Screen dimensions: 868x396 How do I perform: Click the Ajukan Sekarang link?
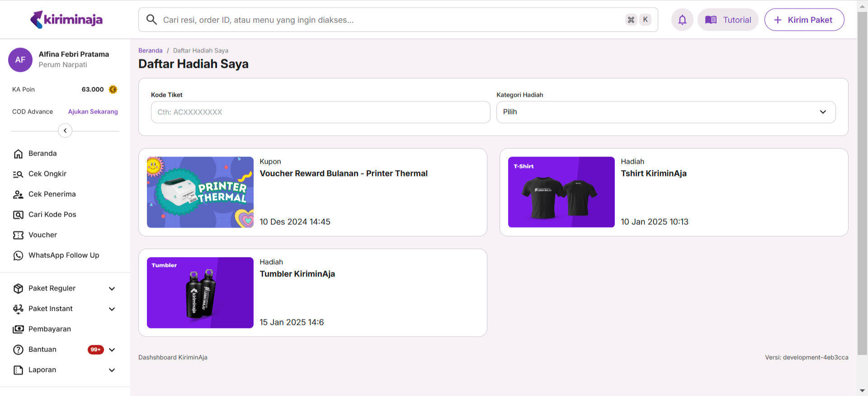pyautogui.click(x=93, y=112)
